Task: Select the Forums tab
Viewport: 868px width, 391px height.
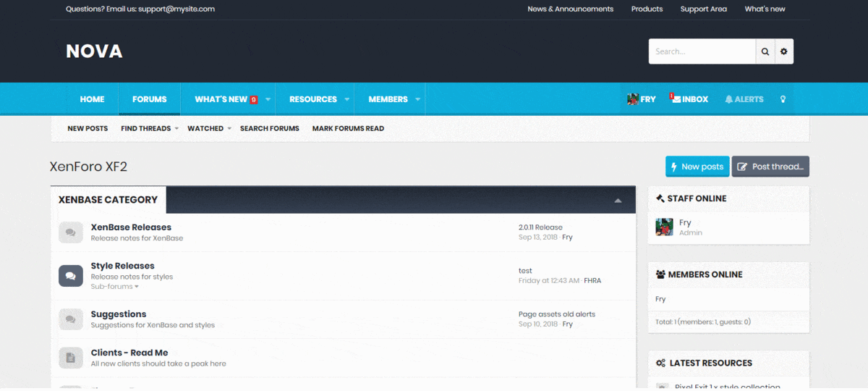Action: [150, 99]
